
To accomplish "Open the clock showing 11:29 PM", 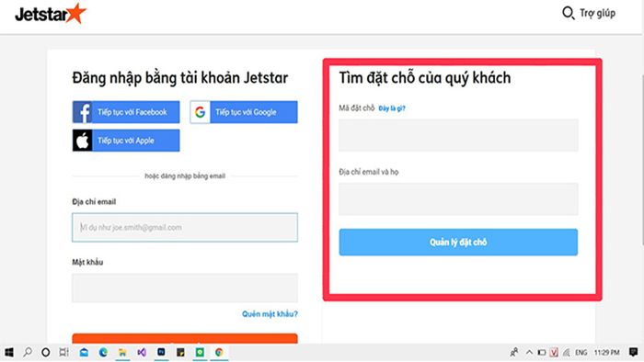I will [606, 352].
